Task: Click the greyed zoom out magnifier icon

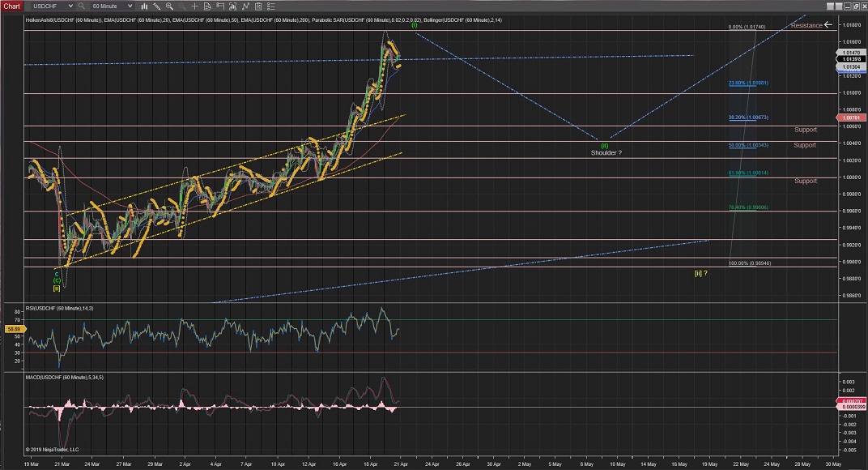Action: point(182,6)
